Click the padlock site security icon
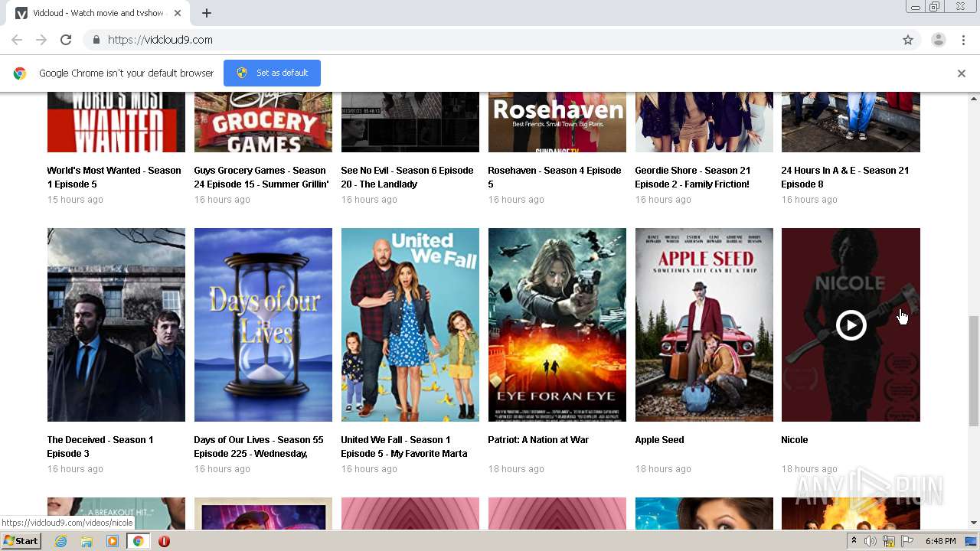Viewport: 980px width, 551px height. pos(96,40)
